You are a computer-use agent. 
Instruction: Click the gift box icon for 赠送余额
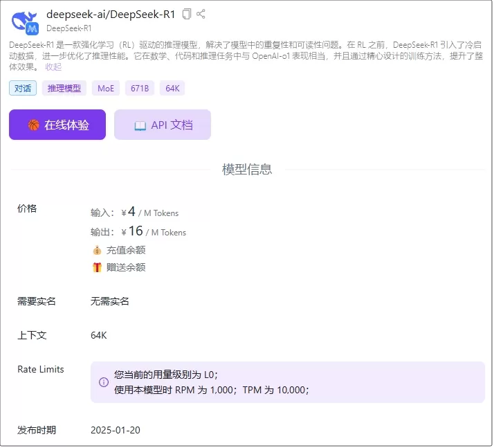[97, 267]
